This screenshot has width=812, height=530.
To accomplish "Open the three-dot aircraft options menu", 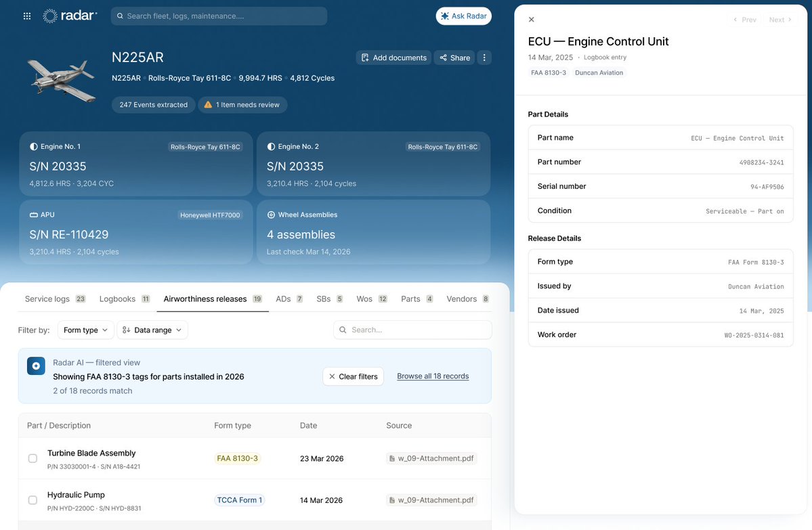I will coord(484,58).
